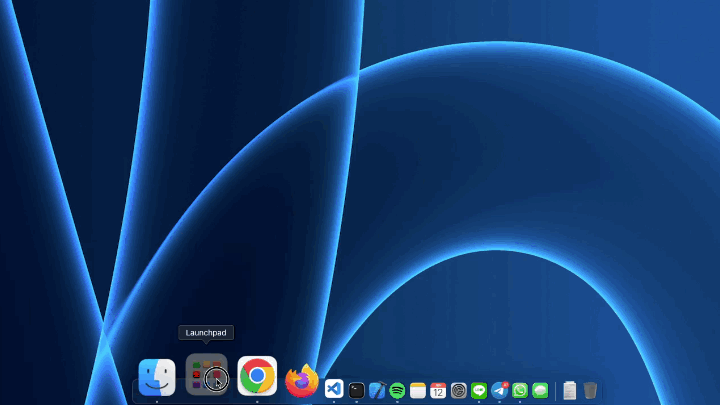This screenshot has width=720, height=405.
Task: Launch the LINE messenger app
Action: point(479,391)
